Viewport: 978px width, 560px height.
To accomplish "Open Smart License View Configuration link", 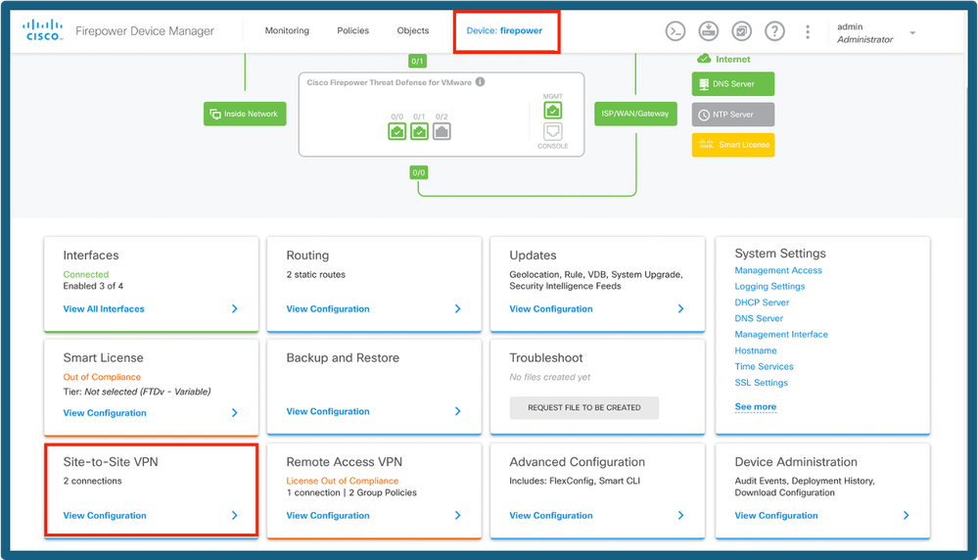I will (105, 413).
